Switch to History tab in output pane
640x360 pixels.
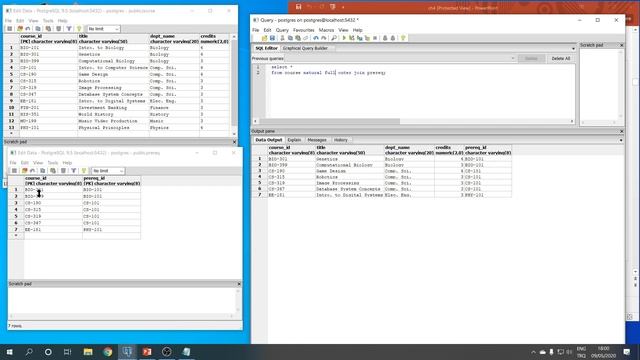point(341,140)
